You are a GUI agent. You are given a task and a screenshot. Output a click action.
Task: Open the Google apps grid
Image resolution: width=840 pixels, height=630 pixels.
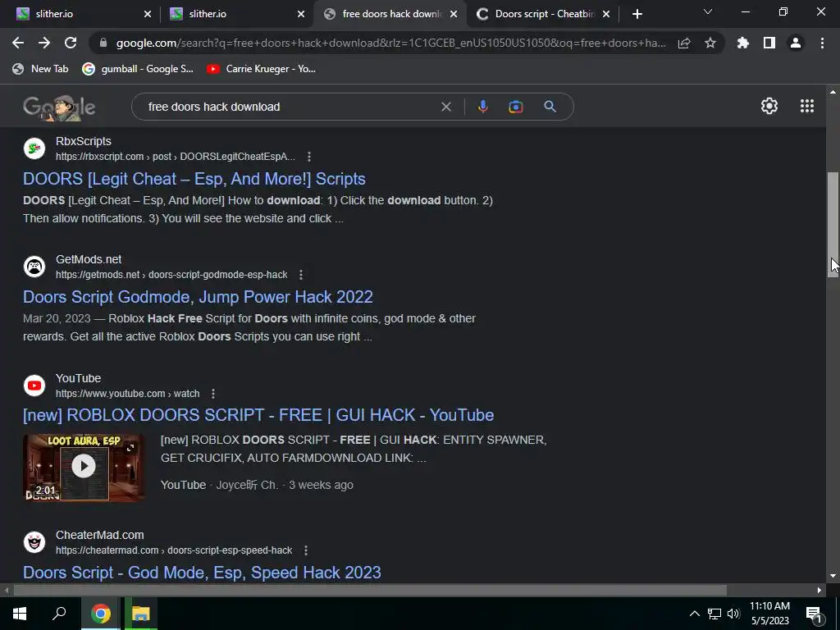pyautogui.click(x=807, y=106)
